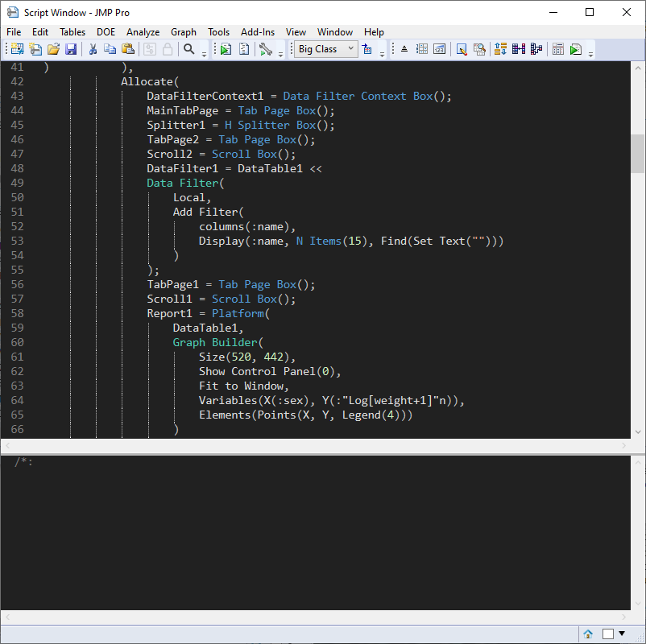Click "Data Filter(" on line 49
Screen dimensions: 646x644
pyautogui.click(x=185, y=183)
